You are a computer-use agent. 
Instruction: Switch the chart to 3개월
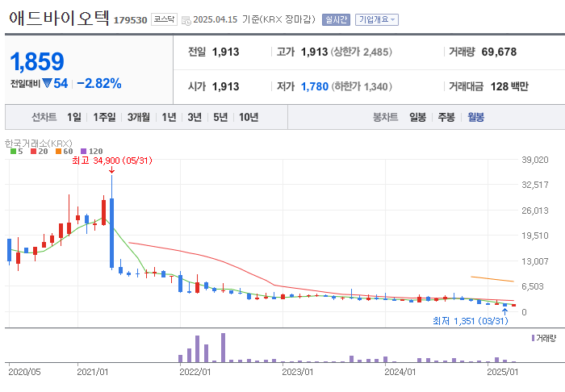pos(138,117)
